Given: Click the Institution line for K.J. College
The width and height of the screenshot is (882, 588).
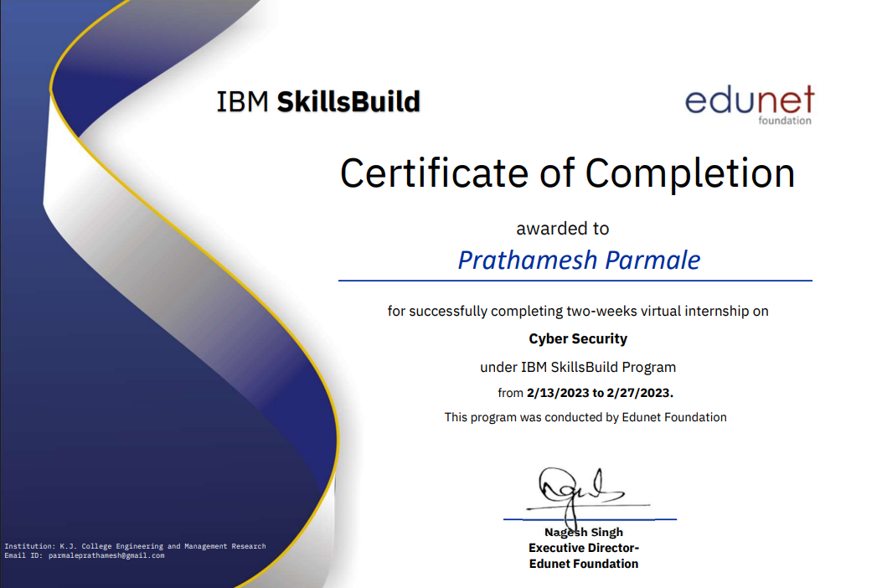Looking at the screenshot, I should tap(135, 546).
